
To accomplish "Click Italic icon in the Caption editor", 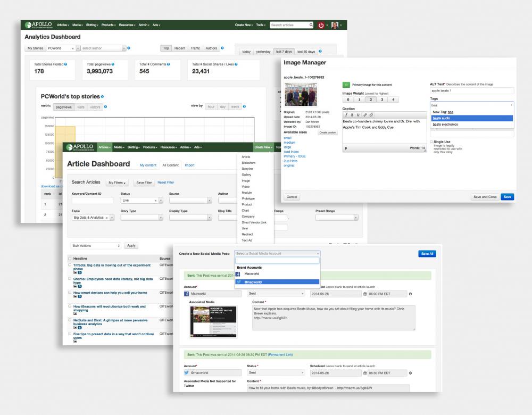I will click(x=346, y=115).
